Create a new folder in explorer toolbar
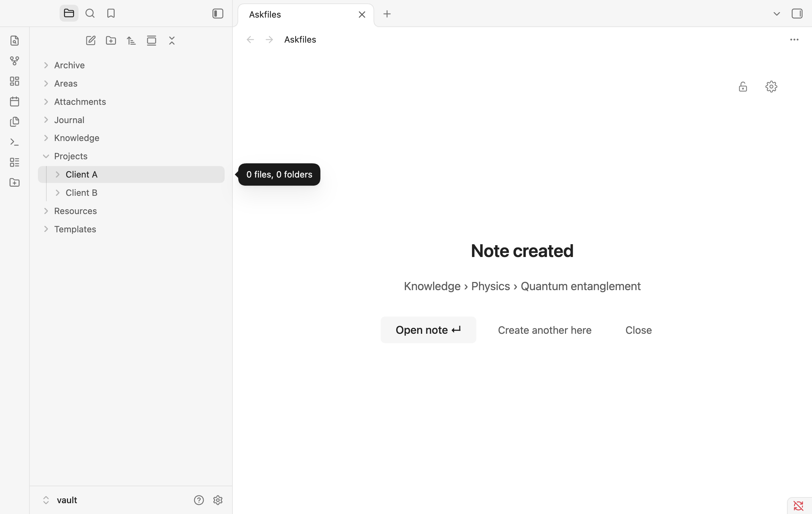 point(111,41)
